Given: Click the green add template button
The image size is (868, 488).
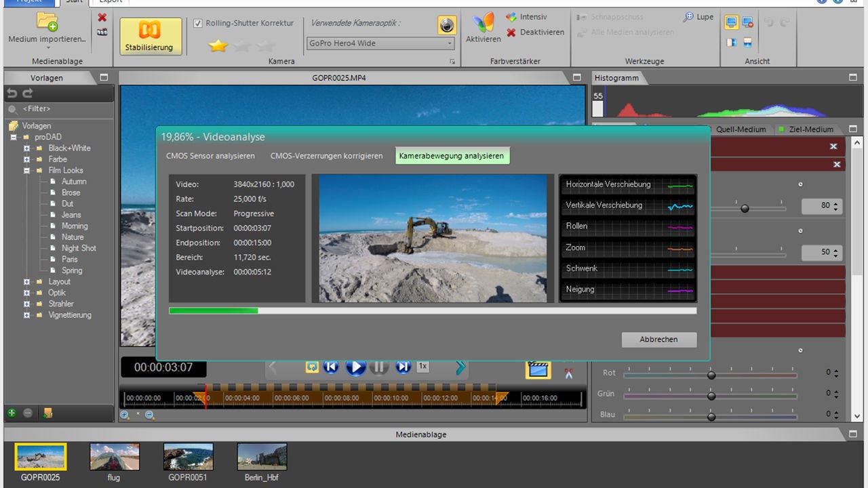Looking at the screenshot, I should [12, 413].
